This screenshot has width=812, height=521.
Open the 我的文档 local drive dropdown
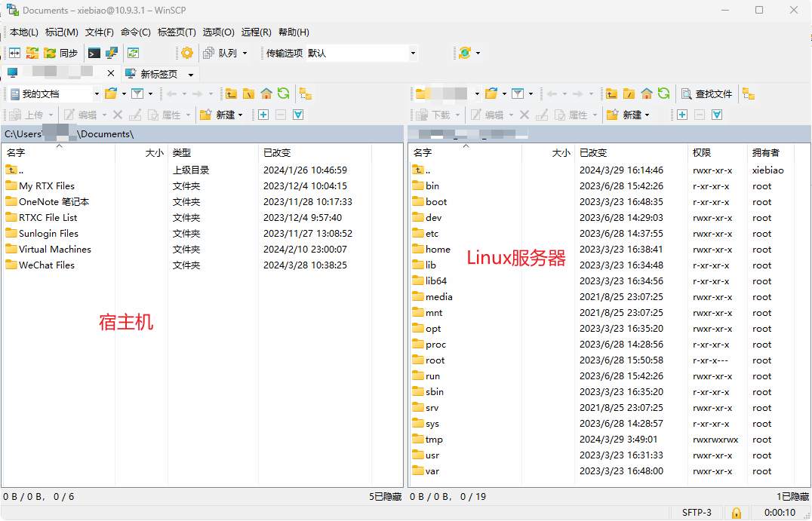97,94
